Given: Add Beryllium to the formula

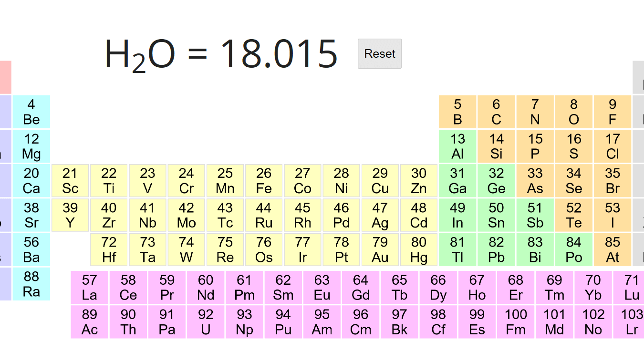Looking at the screenshot, I should click(x=31, y=112).
